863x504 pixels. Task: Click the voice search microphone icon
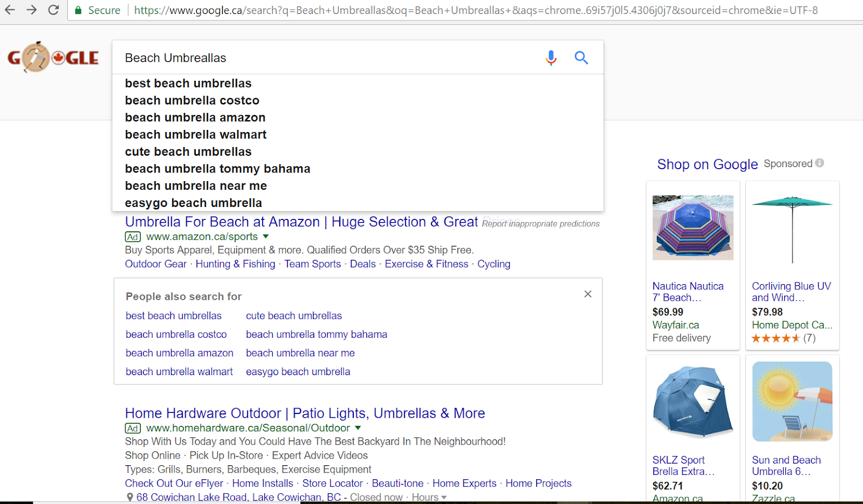tap(551, 58)
